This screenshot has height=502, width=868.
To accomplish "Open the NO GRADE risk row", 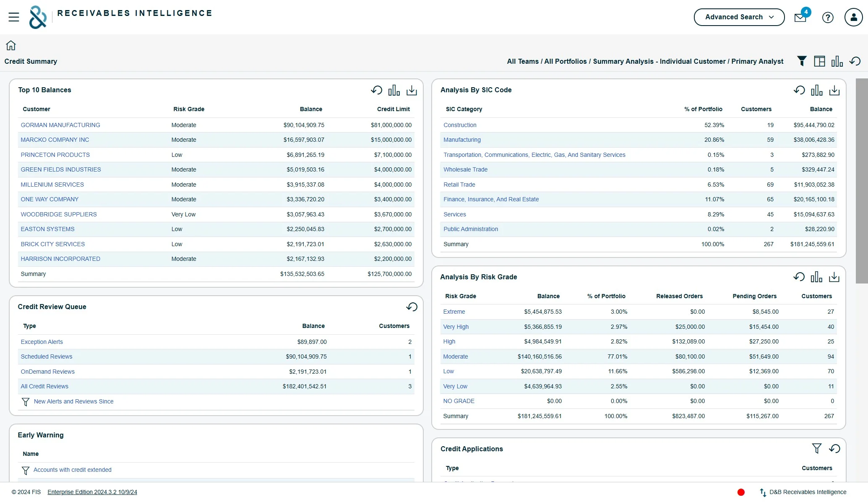I will coord(459,401).
